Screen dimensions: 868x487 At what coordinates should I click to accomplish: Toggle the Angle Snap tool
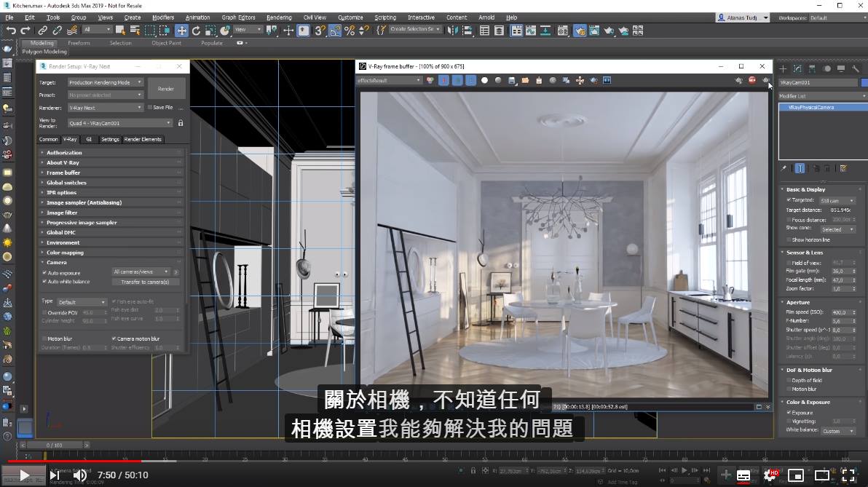coord(335,31)
